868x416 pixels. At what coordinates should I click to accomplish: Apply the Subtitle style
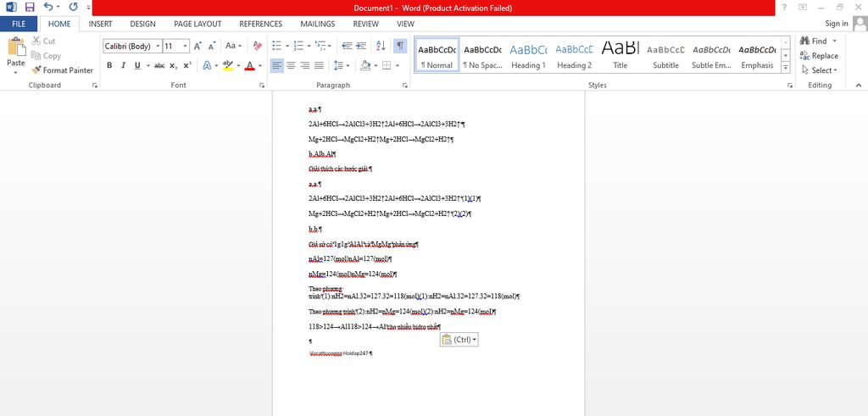666,55
